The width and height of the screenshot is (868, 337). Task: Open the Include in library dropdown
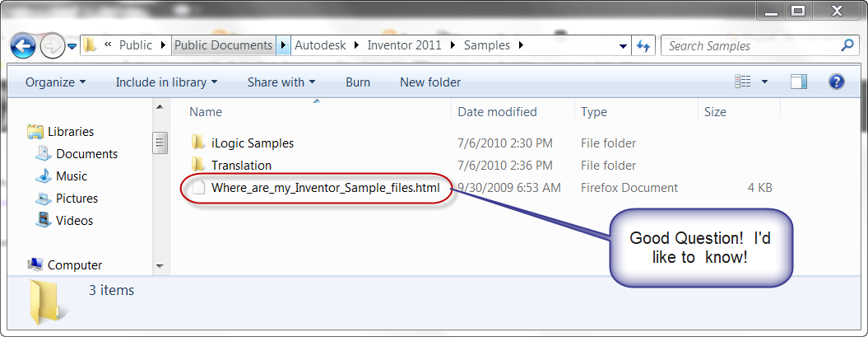click(166, 82)
